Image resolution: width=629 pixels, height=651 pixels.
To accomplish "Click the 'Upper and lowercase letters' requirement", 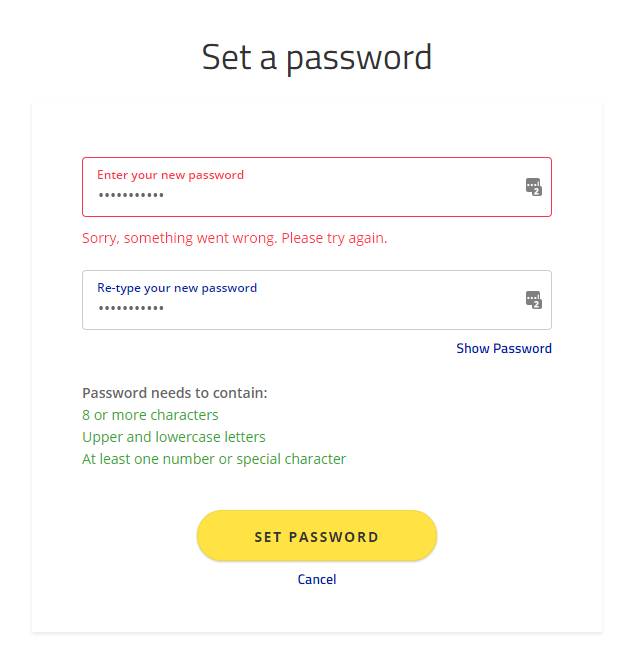I will click(174, 437).
